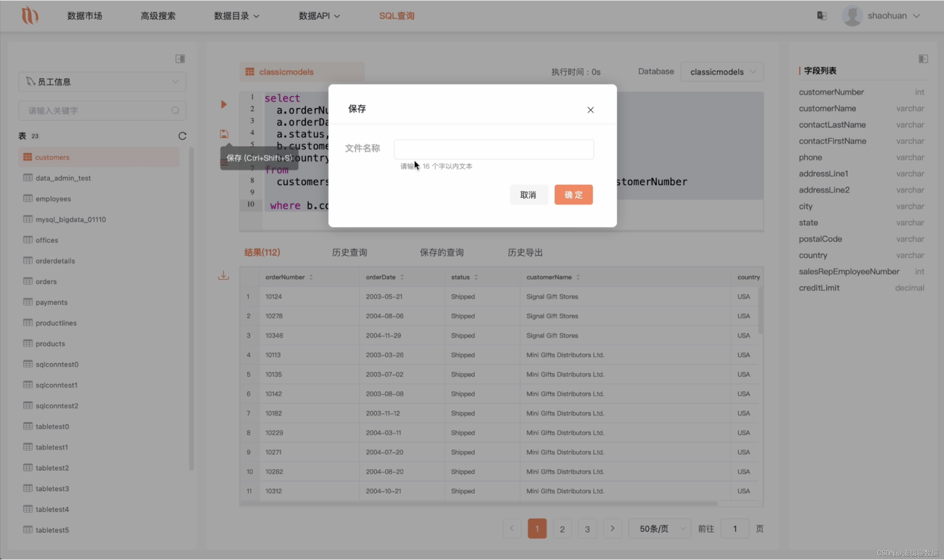Click the language switch icon
The width and height of the screenshot is (944, 560).
822,16
